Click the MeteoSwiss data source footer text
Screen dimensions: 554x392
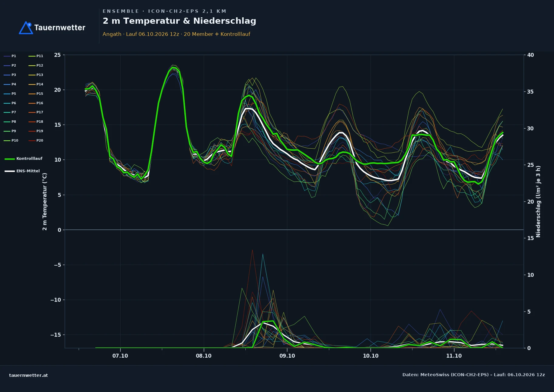tap(474, 375)
